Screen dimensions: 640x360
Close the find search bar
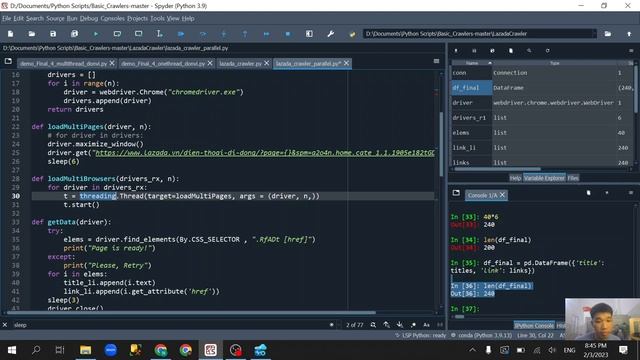pyautogui.click(x=5, y=325)
